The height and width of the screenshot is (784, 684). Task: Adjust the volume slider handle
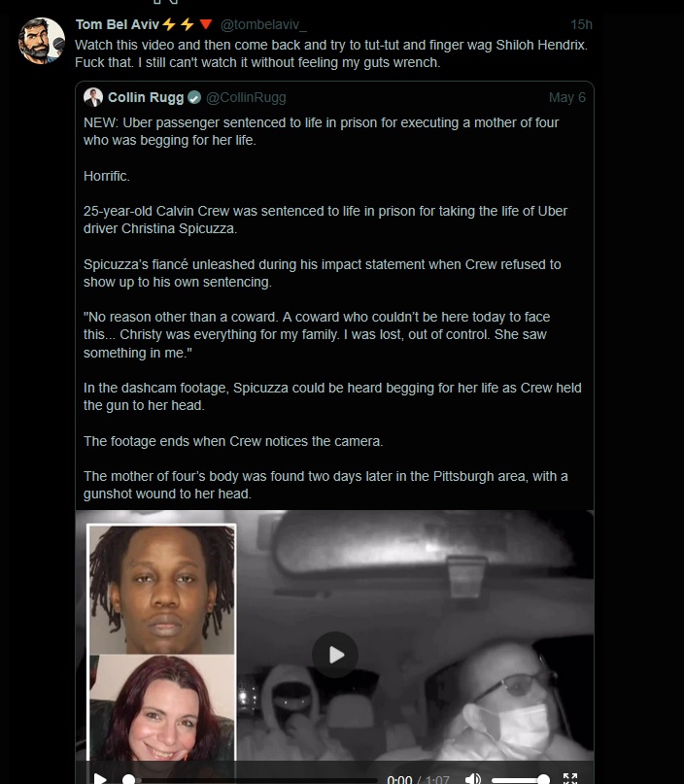[543, 779]
